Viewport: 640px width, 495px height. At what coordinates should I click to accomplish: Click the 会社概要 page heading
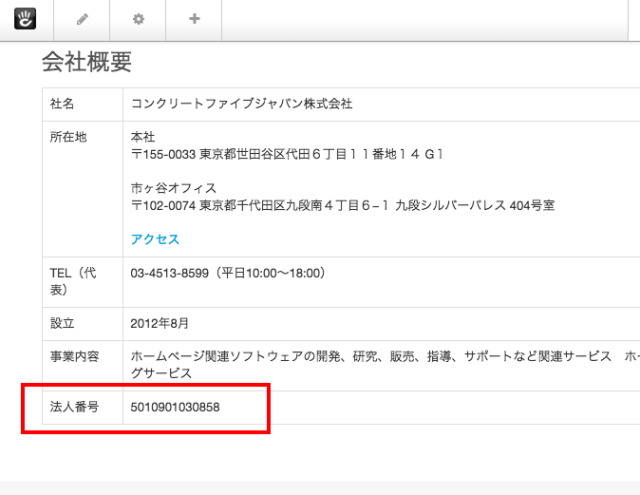[87, 62]
